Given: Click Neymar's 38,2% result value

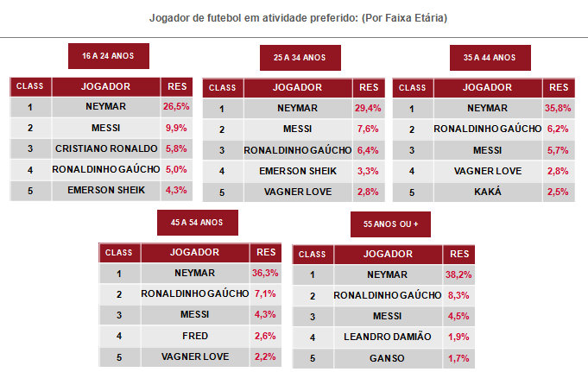Looking at the screenshot, I should 458,274.
